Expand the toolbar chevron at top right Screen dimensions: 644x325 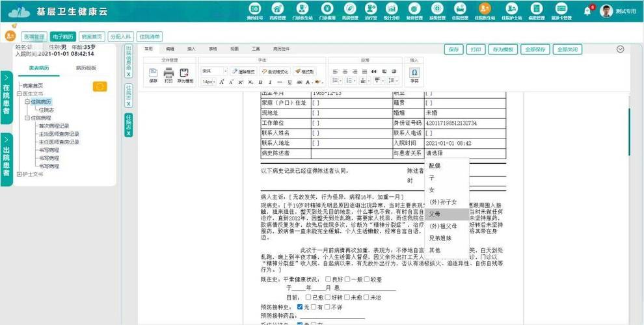[620, 49]
